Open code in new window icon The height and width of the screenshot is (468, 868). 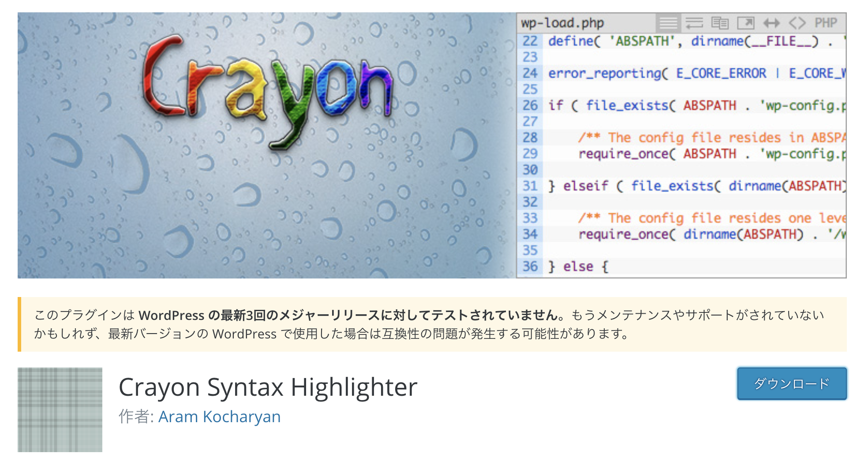click(x=746, y=23)
